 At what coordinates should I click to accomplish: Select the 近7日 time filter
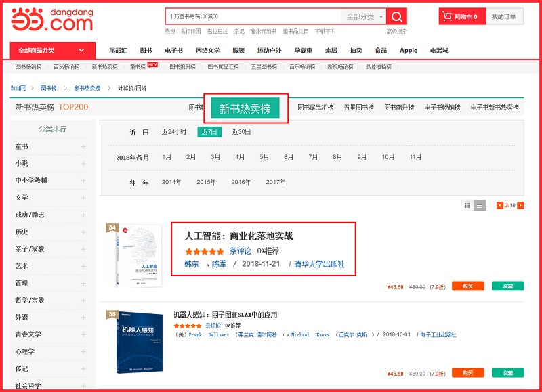pyautogui.click(x=209, y=132)
